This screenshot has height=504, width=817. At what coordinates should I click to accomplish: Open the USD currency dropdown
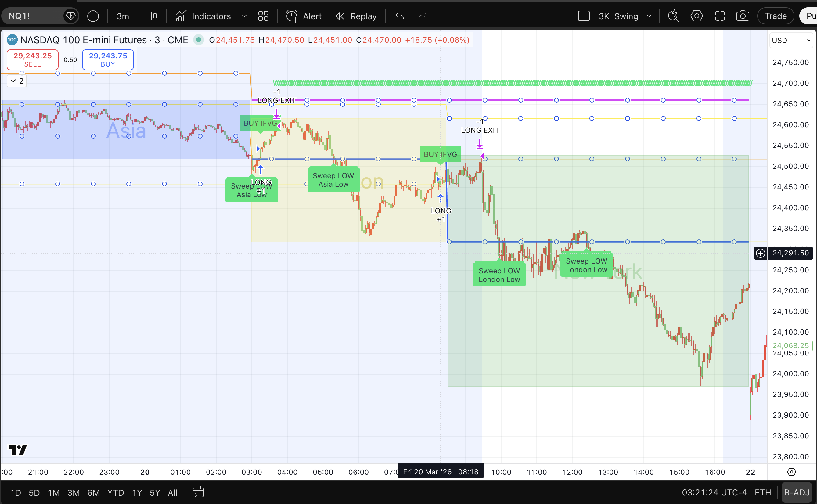pyautogui.click(x=791, y=40)
